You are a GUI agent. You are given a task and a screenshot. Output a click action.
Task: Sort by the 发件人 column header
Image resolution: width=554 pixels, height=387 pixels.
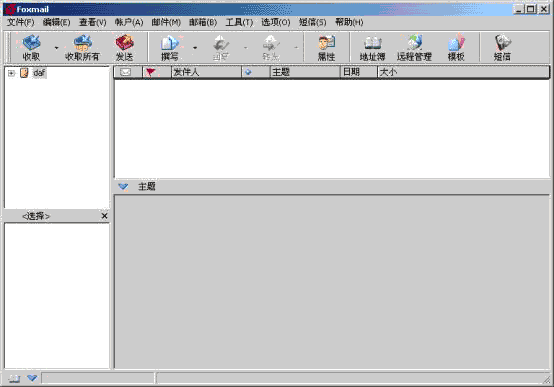coord(206,72)
